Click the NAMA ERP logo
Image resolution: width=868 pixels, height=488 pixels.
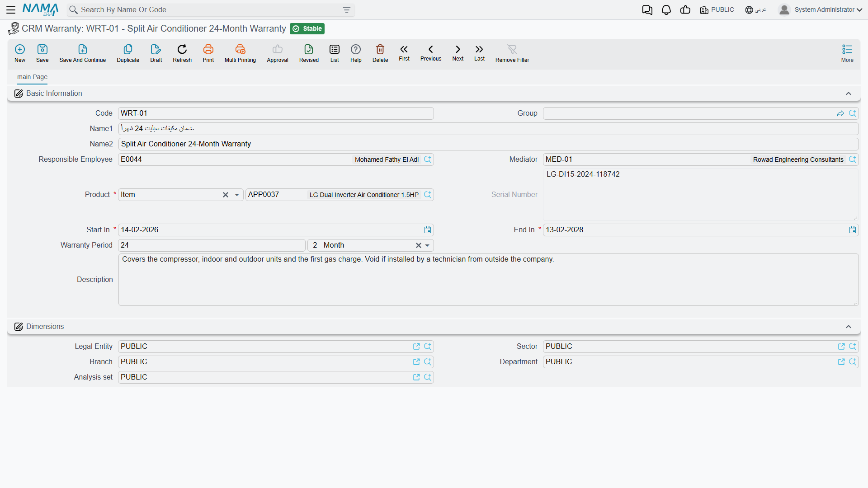tap(40, 9)
